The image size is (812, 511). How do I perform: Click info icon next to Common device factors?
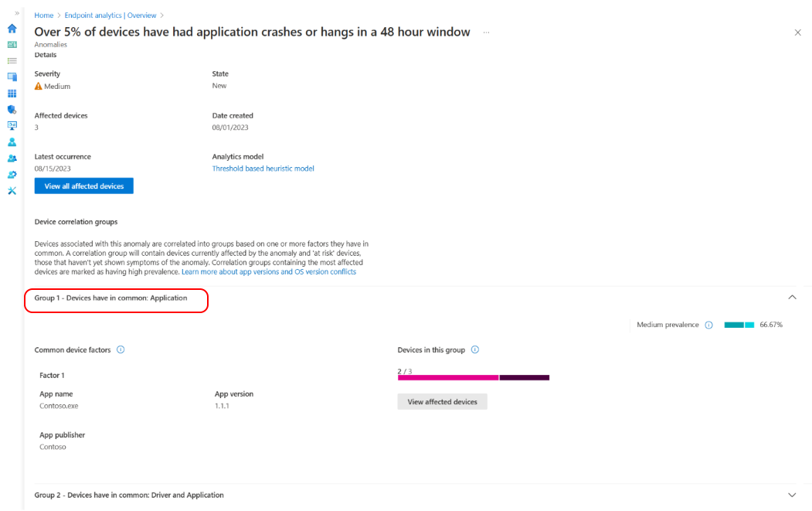121,349
